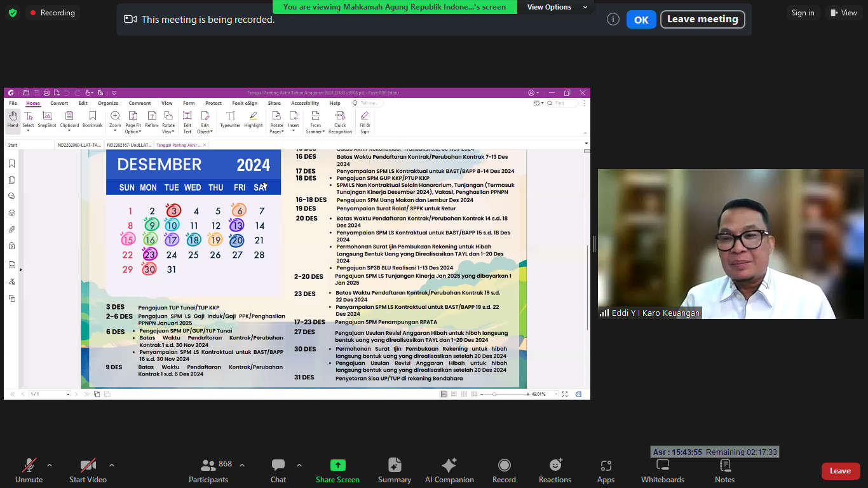Click the Record icon
868x488 pixels.
click(504, 470)
